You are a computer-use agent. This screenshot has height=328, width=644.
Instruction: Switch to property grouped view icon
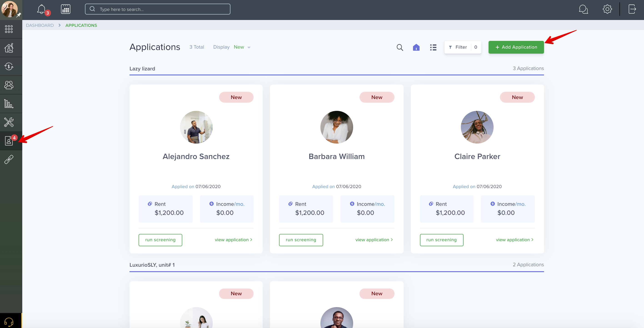416,47
